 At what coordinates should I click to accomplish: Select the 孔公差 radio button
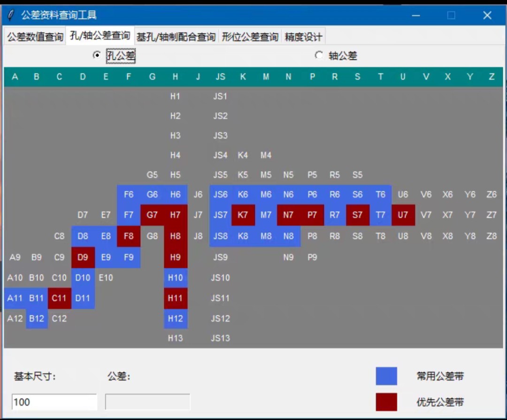pyautogui.click(x=97, y=55)
